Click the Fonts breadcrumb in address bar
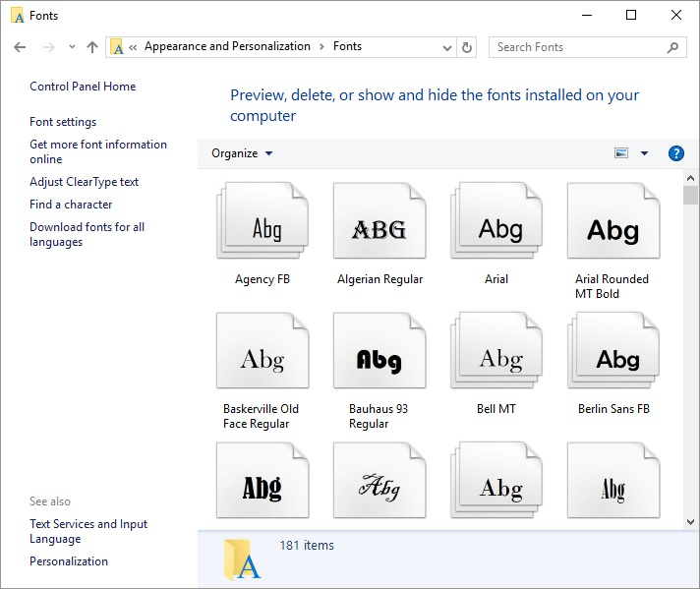The height and width of the screenshot is (589, 700). 347,46
